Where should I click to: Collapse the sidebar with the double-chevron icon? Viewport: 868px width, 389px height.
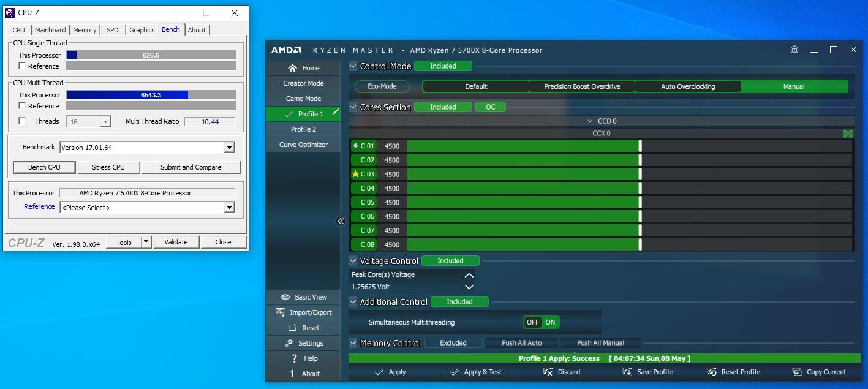coord(341,222)
